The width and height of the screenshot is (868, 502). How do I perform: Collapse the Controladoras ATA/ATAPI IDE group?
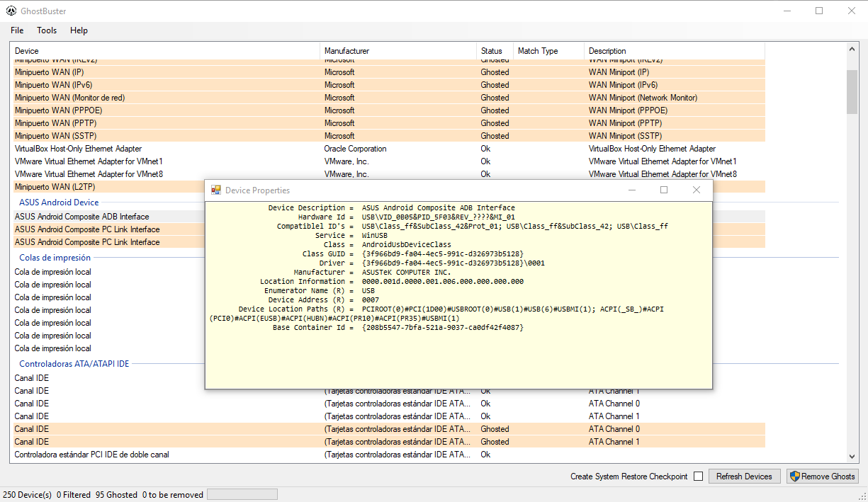(x=74, y=364)
